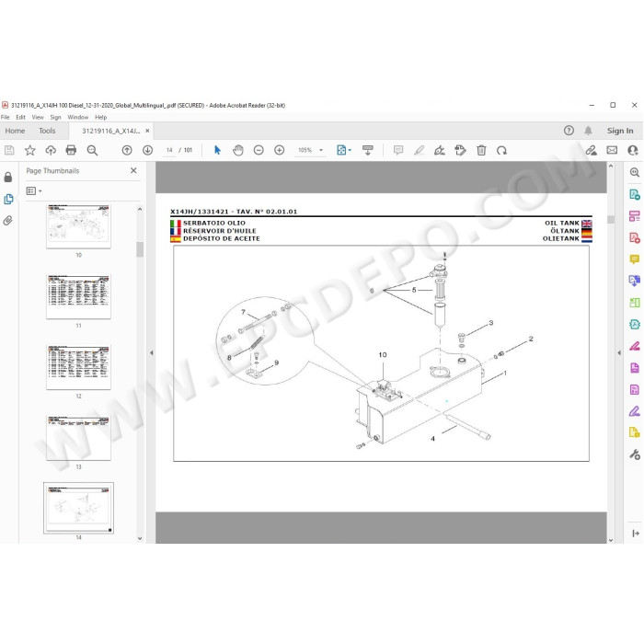Image resolution: width=644 pixels, height=644 pixels.
Task: Open the notifications bell
Action: tap(588, 131)
